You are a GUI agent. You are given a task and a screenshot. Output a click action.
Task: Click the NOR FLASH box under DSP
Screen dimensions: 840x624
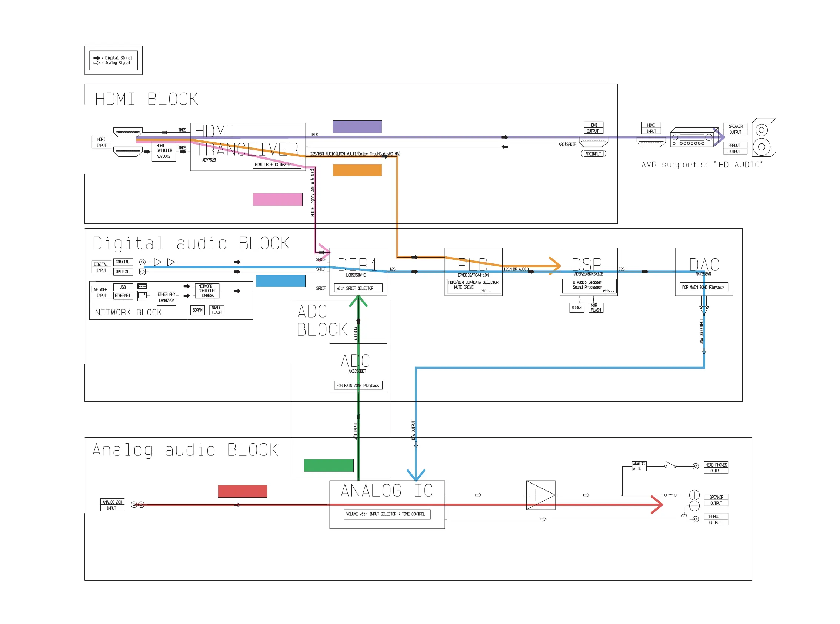pyautogui.click(x=596, y=308)
